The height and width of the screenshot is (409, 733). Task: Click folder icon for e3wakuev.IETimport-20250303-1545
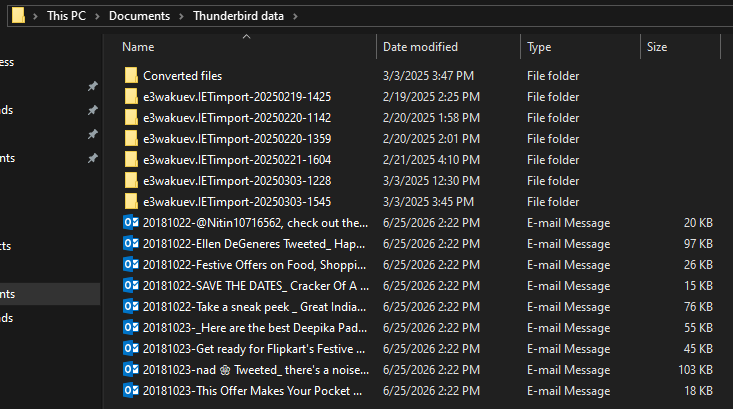click(131, 201)
